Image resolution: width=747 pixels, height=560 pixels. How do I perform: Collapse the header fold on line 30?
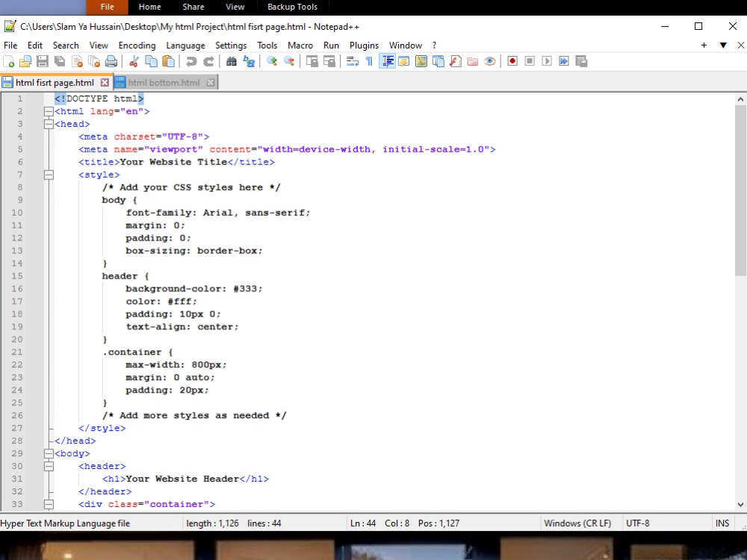(x=49, y=466)
